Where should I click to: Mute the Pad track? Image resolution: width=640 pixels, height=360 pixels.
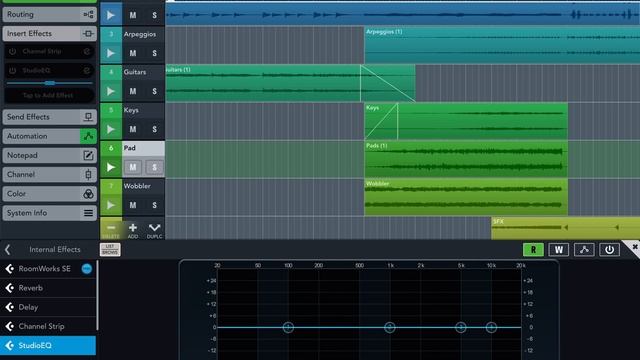133,167
